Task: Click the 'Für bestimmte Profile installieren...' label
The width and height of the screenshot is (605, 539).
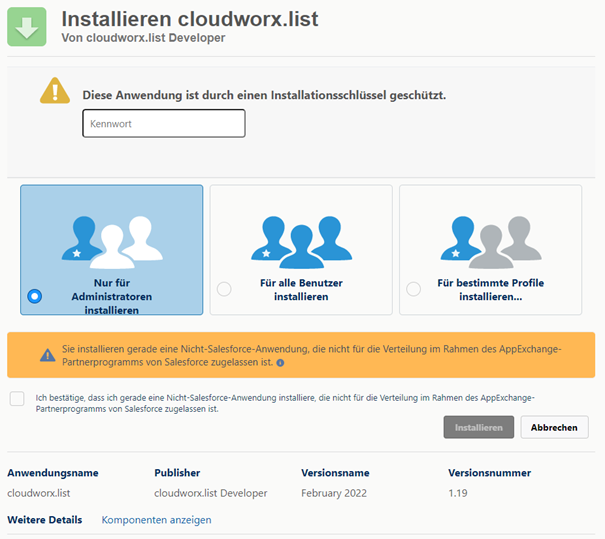Action: pos(491,290)
